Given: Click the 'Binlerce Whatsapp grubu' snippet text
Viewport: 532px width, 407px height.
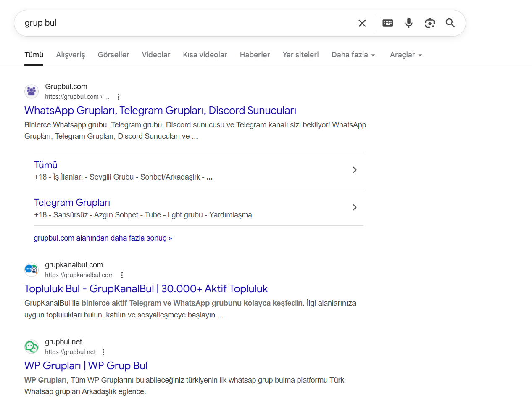Looking at the screenshot, I should 195,130.
